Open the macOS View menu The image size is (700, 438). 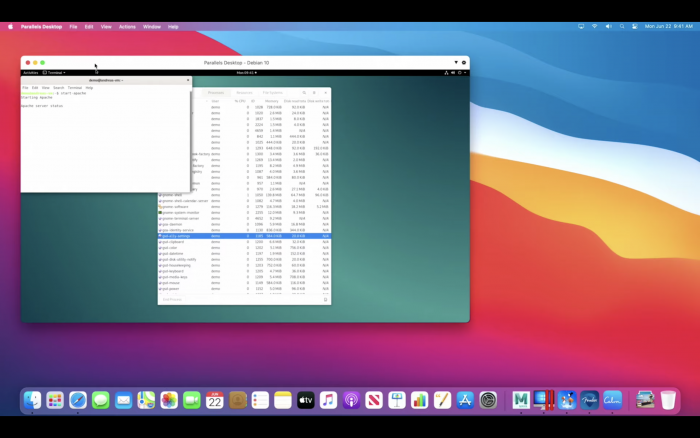coord(106,27)
